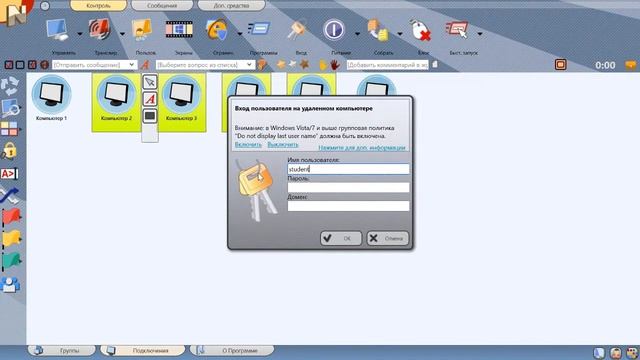The image size is (640, 360).
Task: Click the Выключить link in dialog
Action: (282, 145)
